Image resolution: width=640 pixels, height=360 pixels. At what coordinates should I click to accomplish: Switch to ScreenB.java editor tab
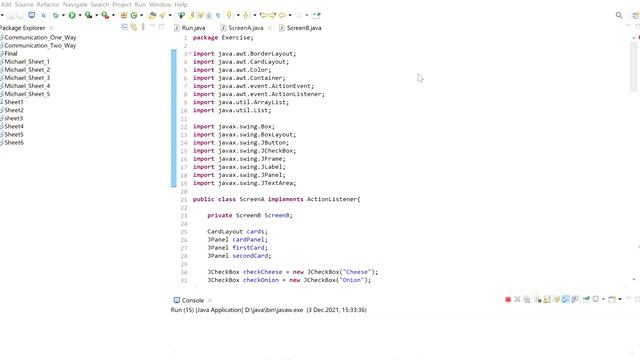[300, 28]
